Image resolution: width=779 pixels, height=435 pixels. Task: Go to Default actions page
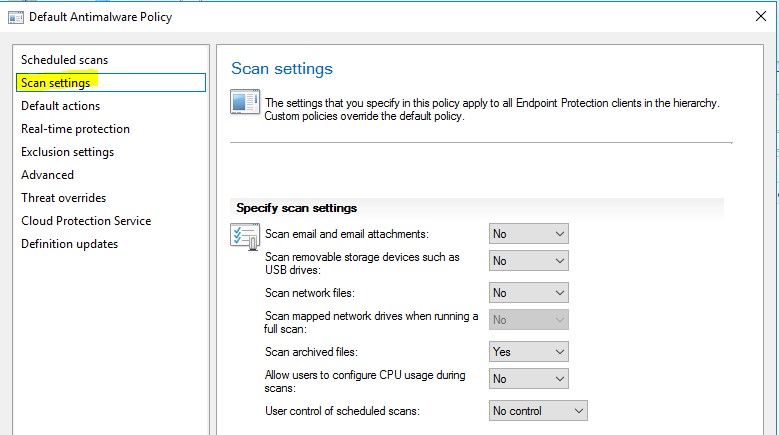click(x=60, y=106)
